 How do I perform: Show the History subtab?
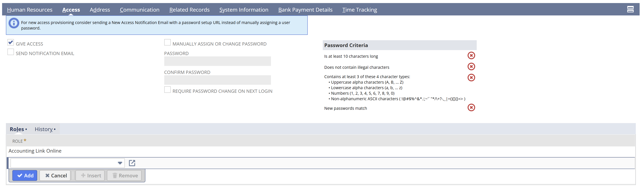[x=44, y=129]
